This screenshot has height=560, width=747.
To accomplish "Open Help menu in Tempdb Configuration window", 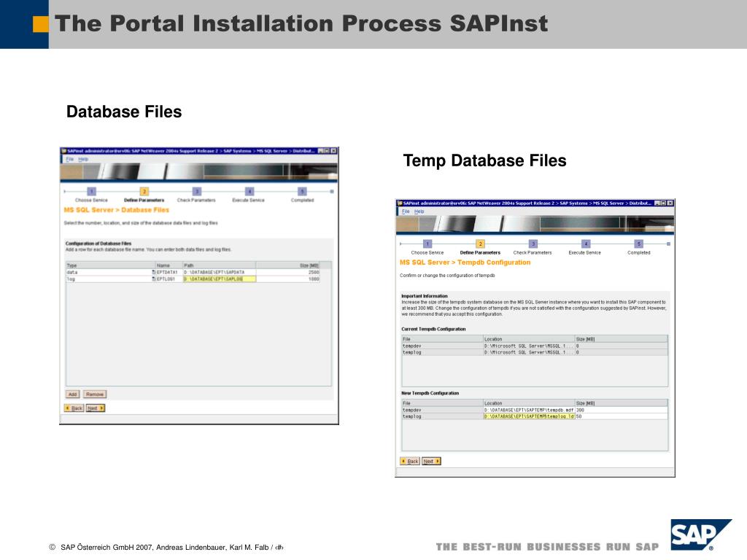I will pos(419,211).
